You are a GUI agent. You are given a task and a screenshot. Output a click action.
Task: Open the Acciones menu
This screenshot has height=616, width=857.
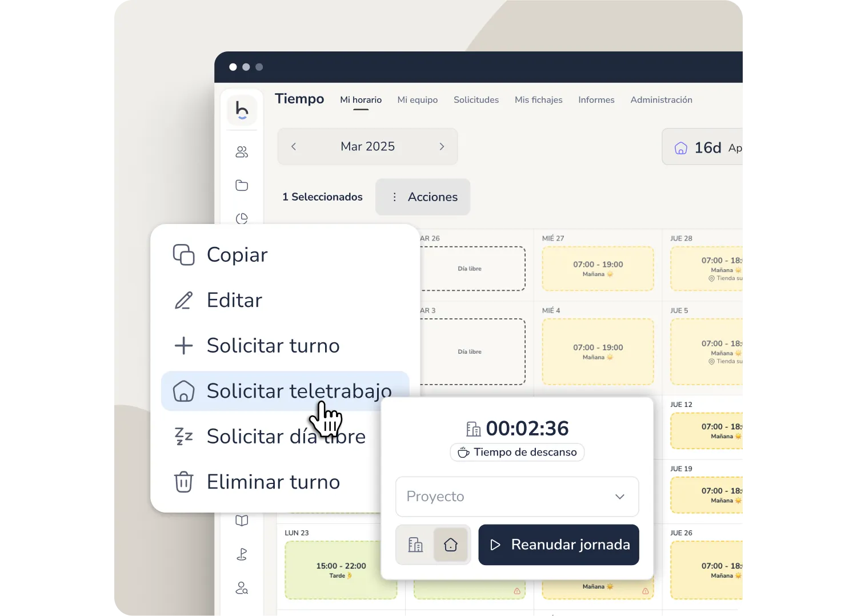click(x=423, y=197)
